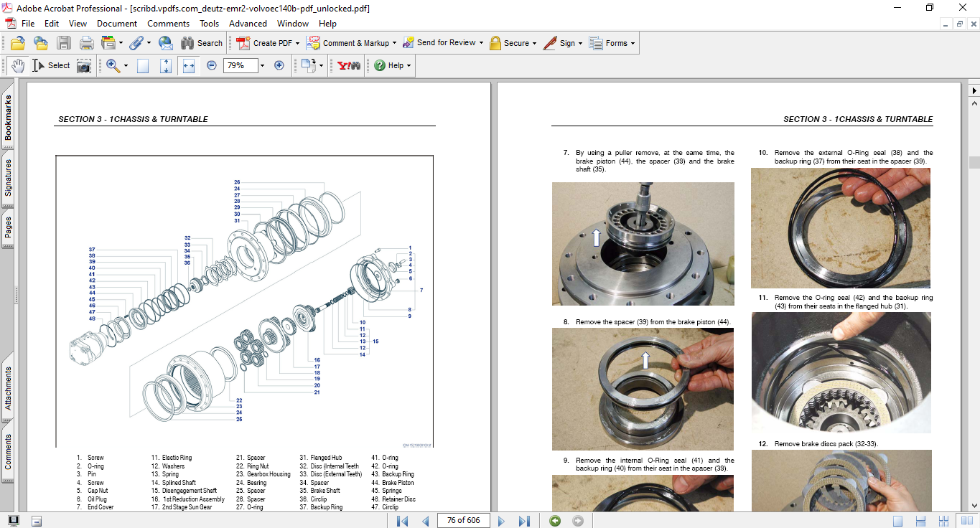The width and height of the screenshot is (980, 528).
Task: Open the Advanced menu
Action: point(248,24)
